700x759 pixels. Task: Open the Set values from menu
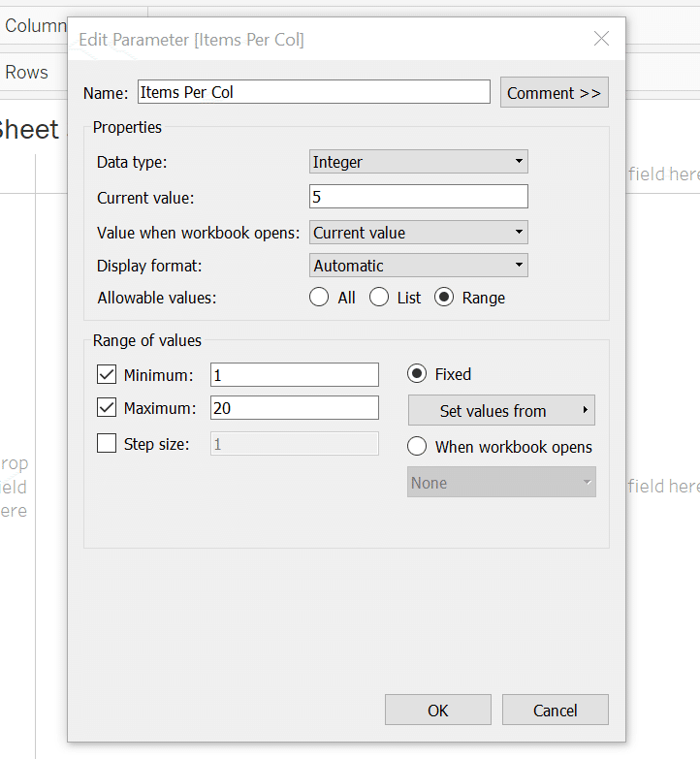(x=501, y=411)
